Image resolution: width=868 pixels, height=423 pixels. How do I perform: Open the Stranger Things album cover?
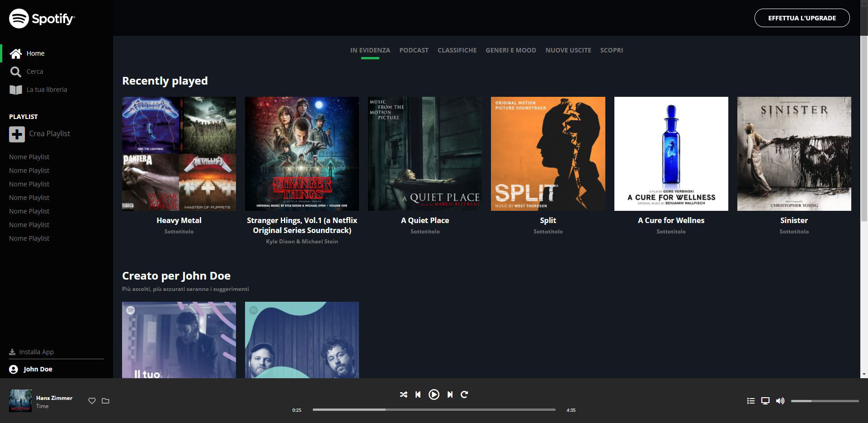[x=302, y=154]
